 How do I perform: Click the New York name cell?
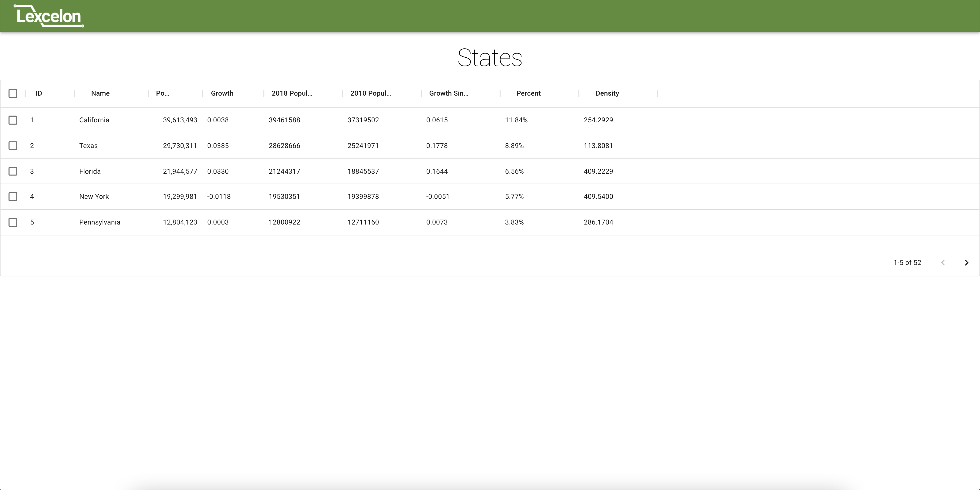[94, 197]
